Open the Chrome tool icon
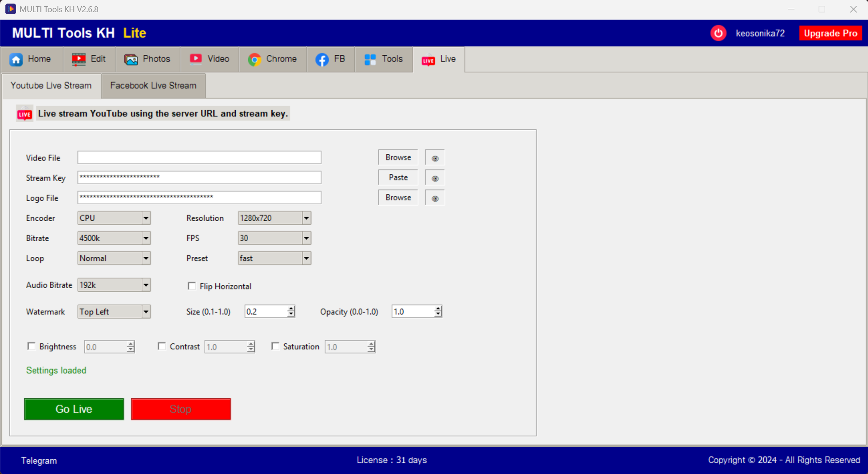868x474 pixels. click(255, 59)
